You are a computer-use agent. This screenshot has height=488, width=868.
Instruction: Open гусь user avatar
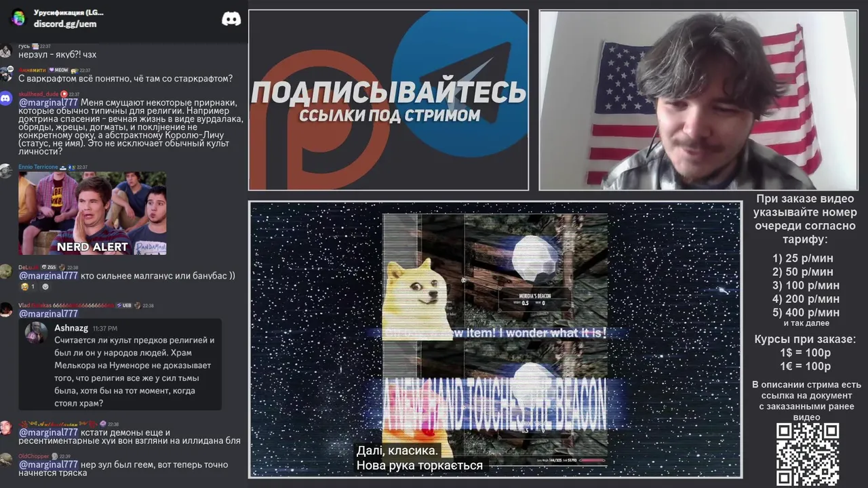coord(5,52)
